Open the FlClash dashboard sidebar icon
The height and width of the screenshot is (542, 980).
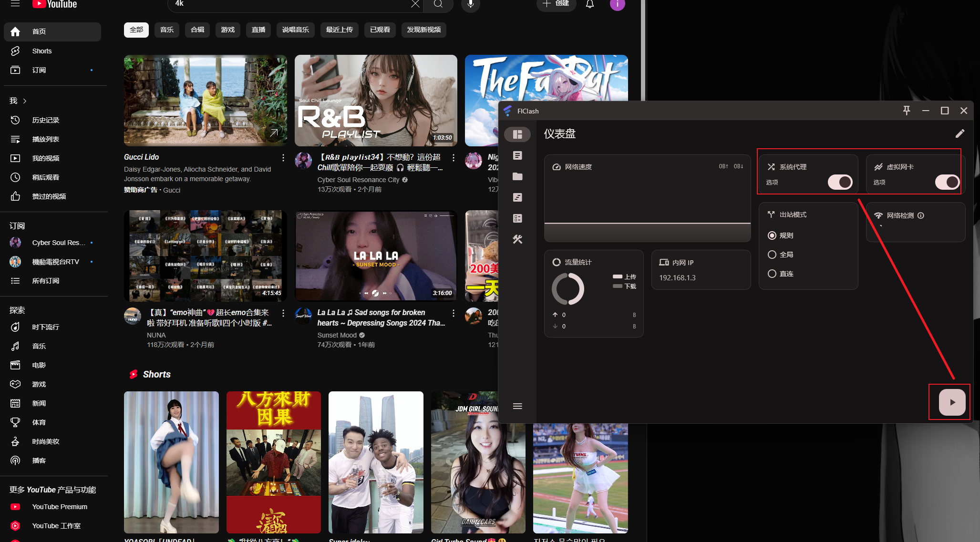pyautogui.click(x=517, y=134)
